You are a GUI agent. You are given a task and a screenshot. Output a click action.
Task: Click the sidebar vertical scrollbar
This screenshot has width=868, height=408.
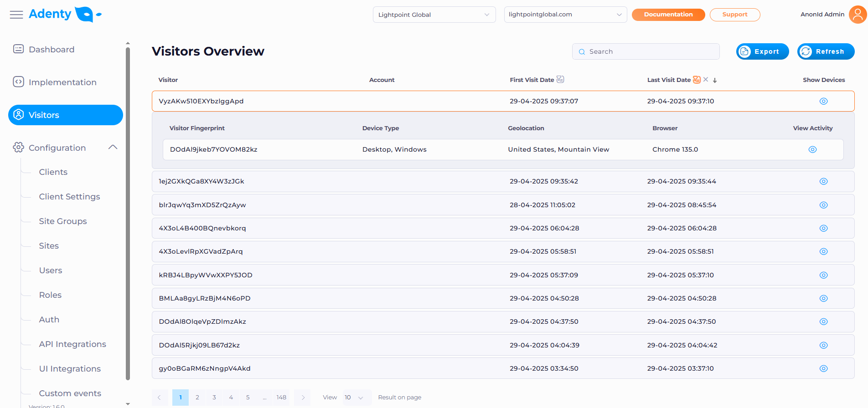tap(128, 214)
